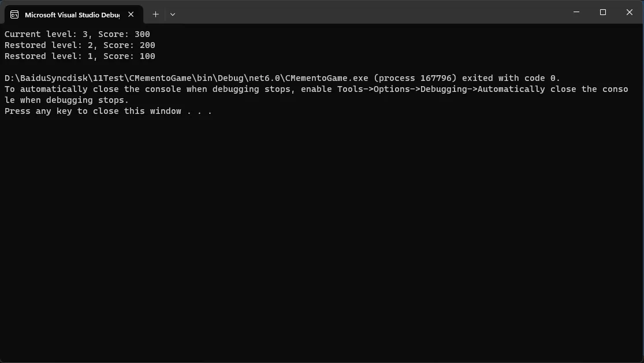Expand the new tab profile dropdown chevron
Viewport: 644px width, 363px height.
click(x=173, y=14)
